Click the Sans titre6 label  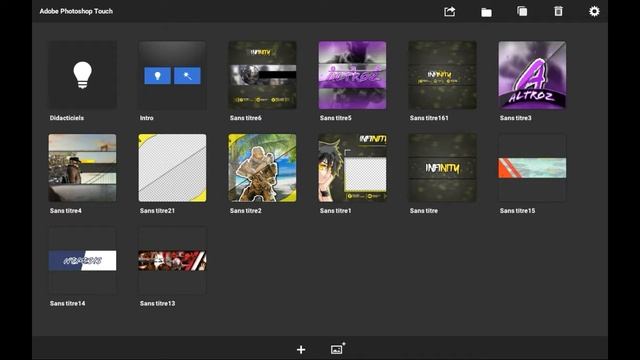point(246,118)
